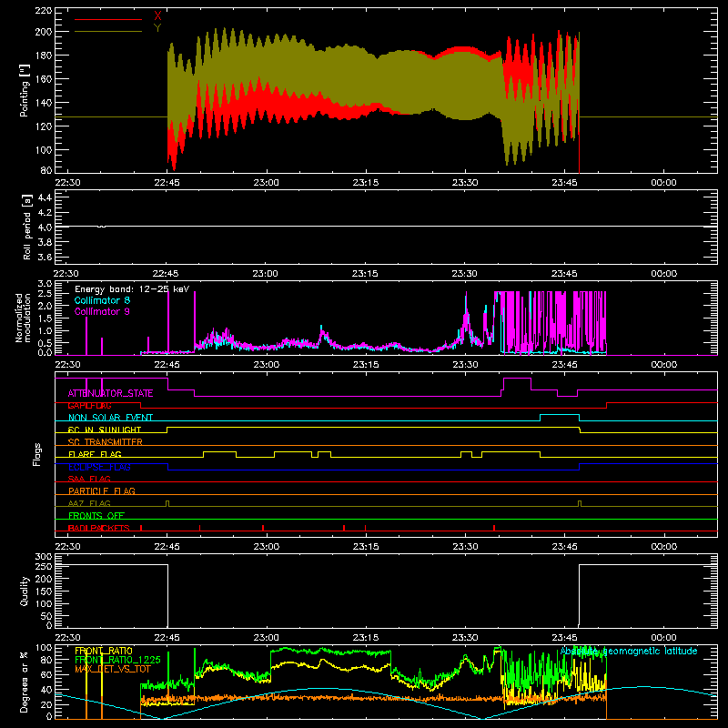Screen dimensions: 728x728
Task: Click the 00:00 tick under the Pointing plot
Action: click(663, 183)
